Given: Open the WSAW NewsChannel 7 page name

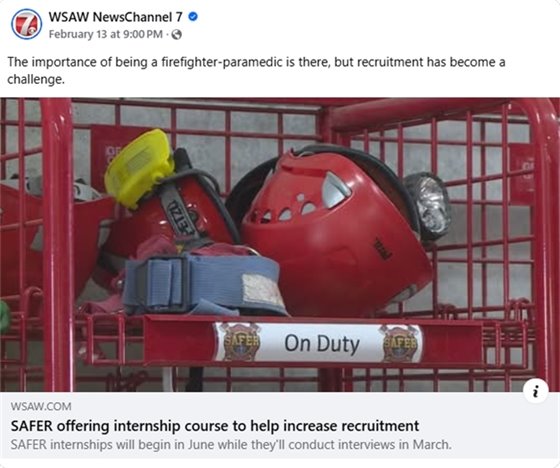Looking at the screenshot, I should click(115, 17).
